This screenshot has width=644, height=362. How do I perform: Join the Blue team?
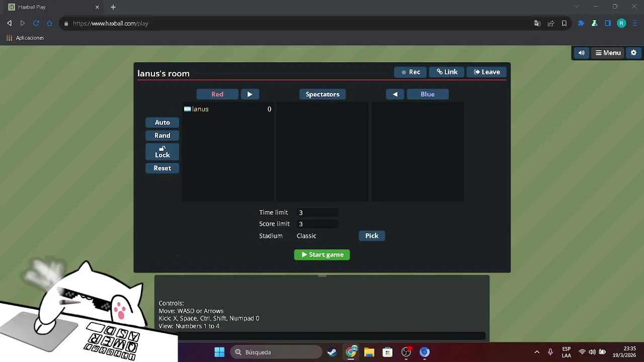coord(428,94)
